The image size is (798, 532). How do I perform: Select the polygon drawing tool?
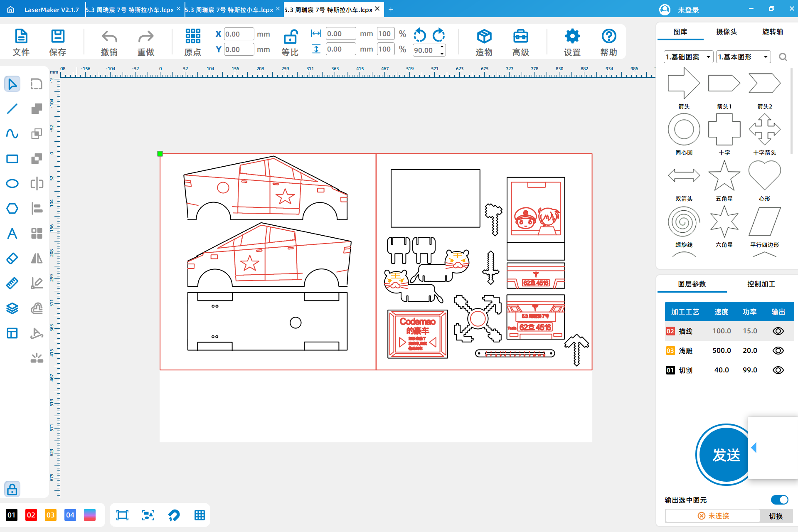(x=12, y=209)
